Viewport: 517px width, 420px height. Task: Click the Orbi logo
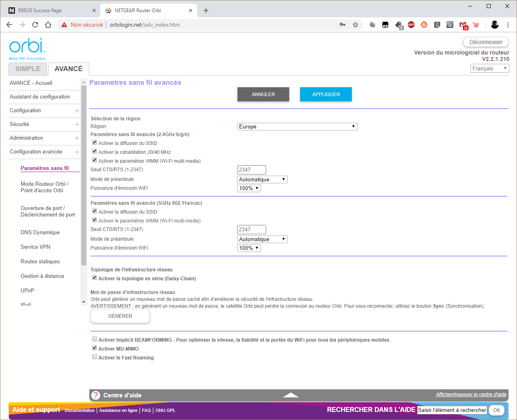[27, 49]
